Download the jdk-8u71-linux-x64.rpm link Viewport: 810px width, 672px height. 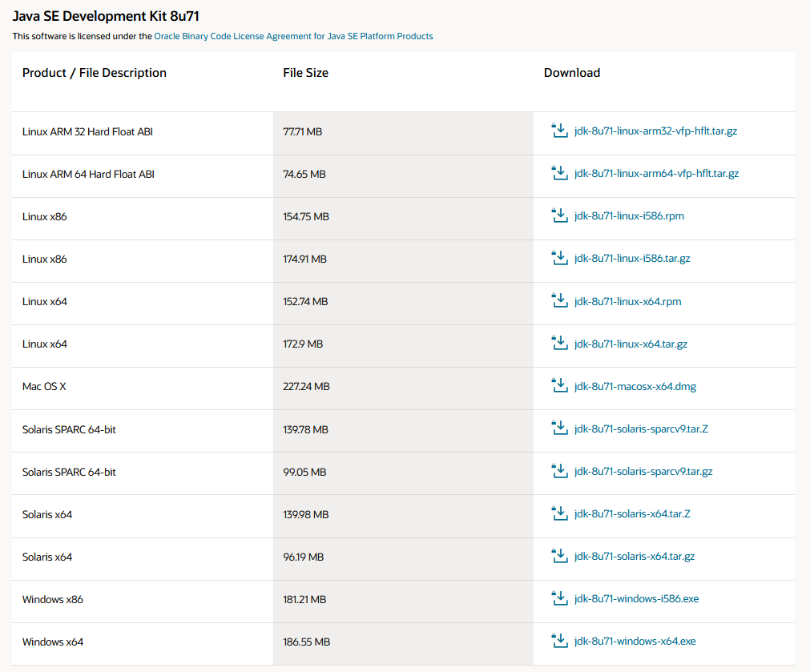(627, 301)
